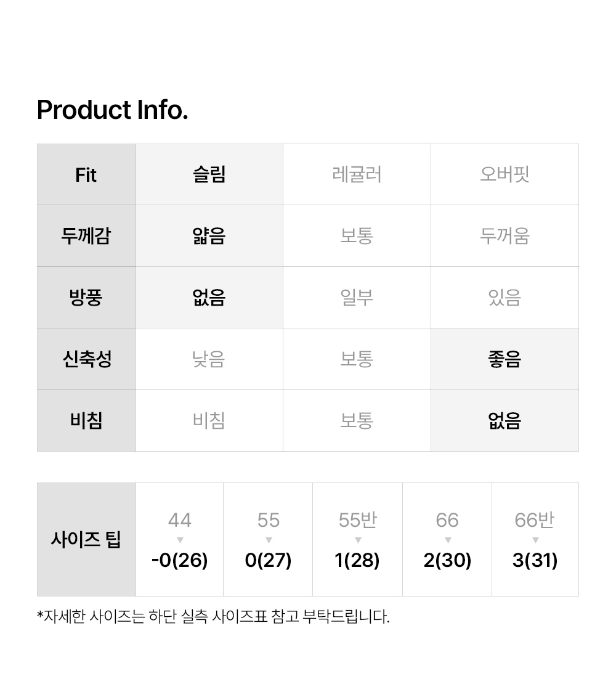Viewport: 616px width, 684px height.
Task: Click the triangle below the 66반 label
Action: (535, 540)
